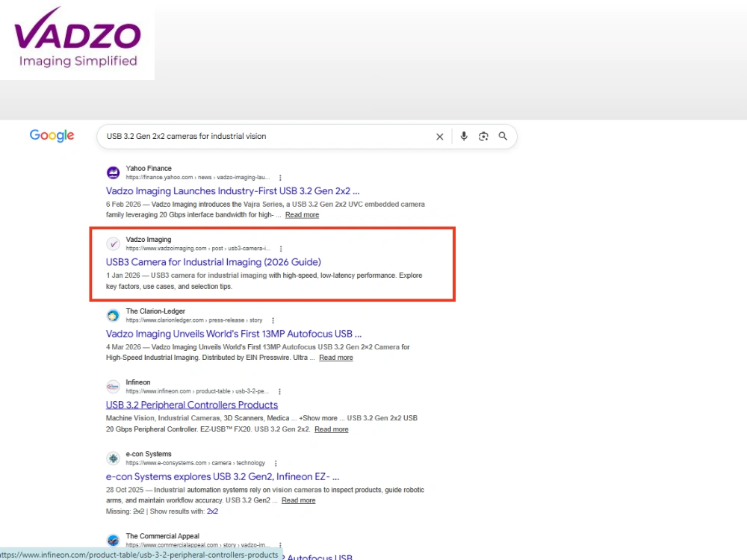Image resolution: width=747 pixels, height=560 pixels.
Task: Click Read more in Yahoo Finance snippet
Action: [x=302, y=215]
